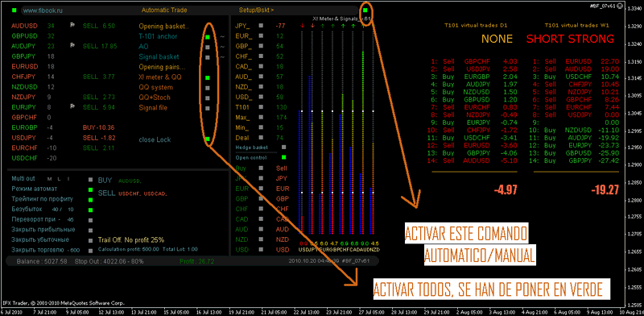Enable the QQ+Stoch square
The height and width of the screenshot is (316, 644).
point(208,98)
